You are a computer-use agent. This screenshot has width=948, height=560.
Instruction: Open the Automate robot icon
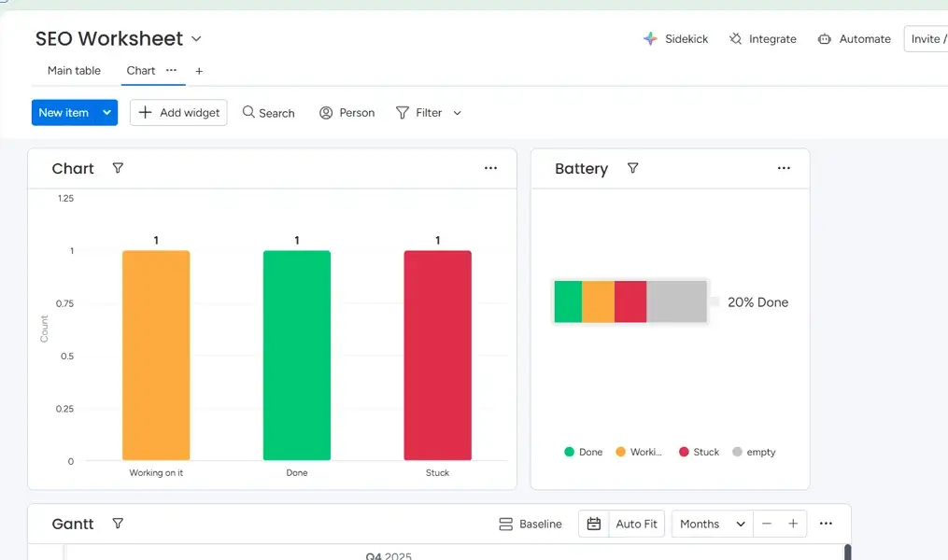(x=824, y=39)
